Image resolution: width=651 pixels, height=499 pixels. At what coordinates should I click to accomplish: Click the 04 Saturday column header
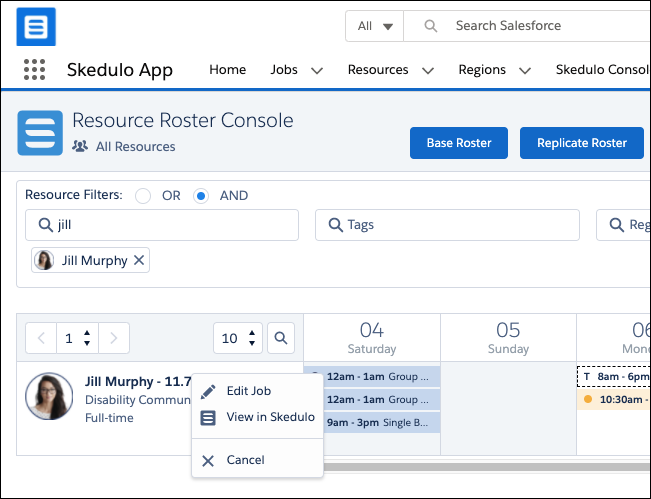click(x=372, y=338)
